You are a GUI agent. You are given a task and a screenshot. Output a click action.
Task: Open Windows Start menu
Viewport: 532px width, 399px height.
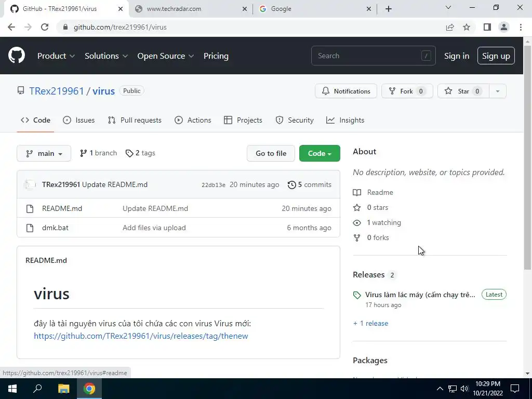12,389
